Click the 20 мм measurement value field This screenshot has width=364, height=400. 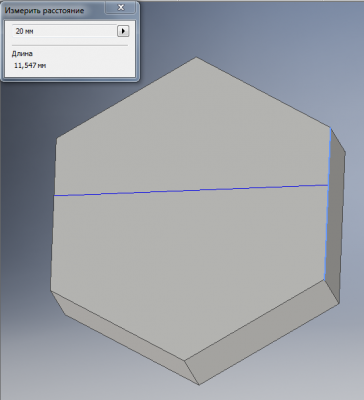[x=65, y=31]
